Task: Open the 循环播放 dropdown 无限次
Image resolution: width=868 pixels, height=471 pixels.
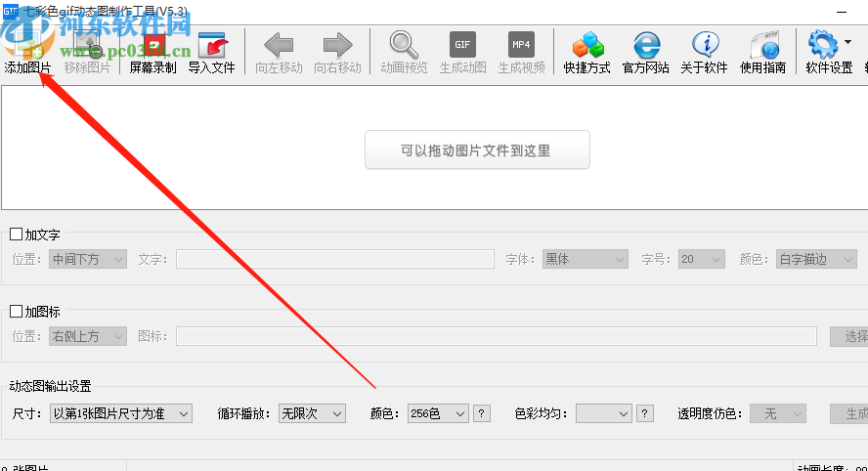Action: pos(312,413)
